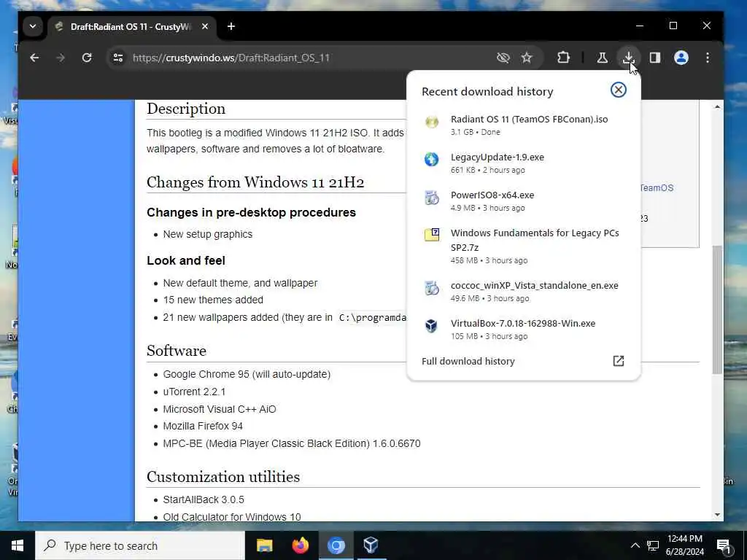Click the vertical scrollbar thumb
The image size is (747, 560).
pos(718,309)
